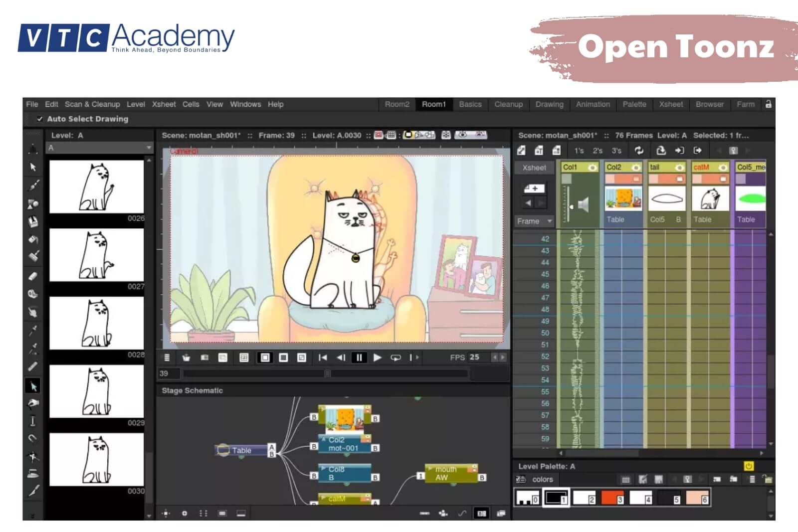Pause playback in the viewer
The width and height of the screenshot is (798, 532).
click(359, 357)
